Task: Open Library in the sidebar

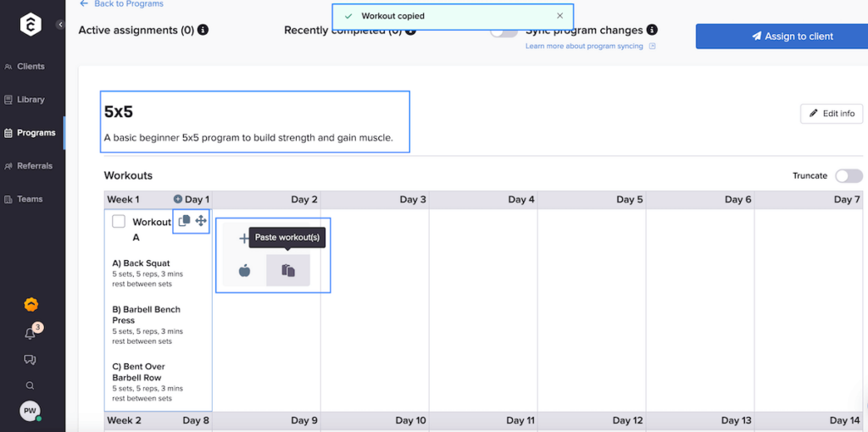Action: (31, 99)
